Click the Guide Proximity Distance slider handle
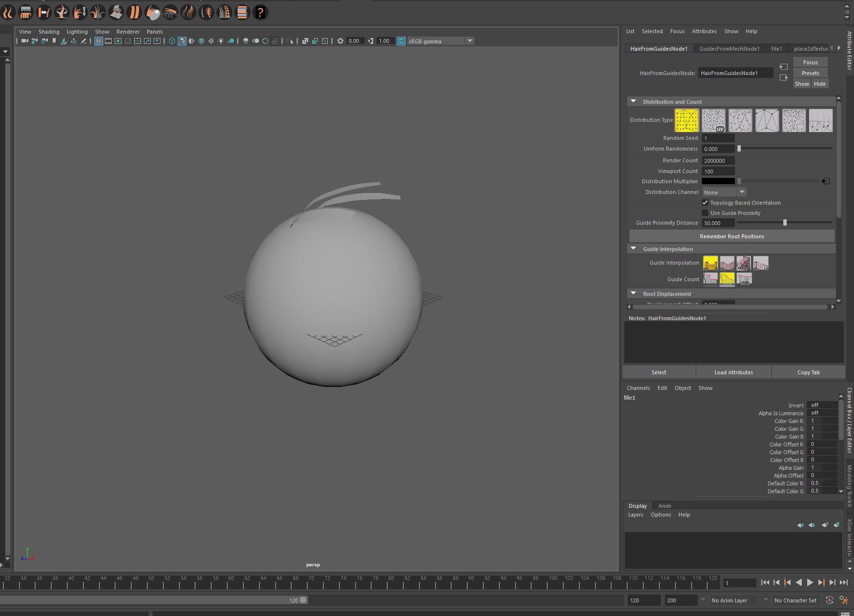This screenshot has width=854, height=616. pyautogui.click(x=785, y=223)
